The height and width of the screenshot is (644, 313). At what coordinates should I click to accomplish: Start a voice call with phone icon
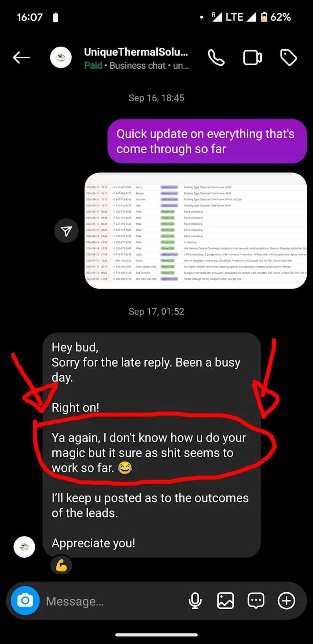coord(216,58)
